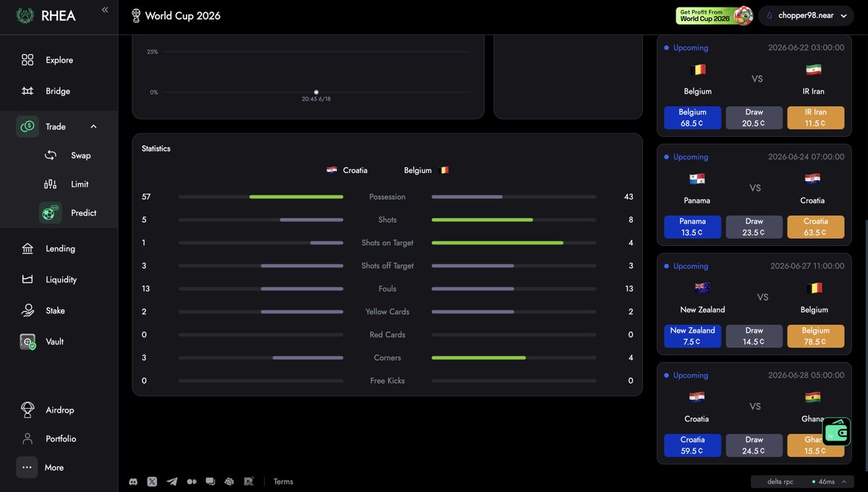Go to Liquidity menu item
The height and width of the screenshot is (492, 868).
(x=61, y=280)
